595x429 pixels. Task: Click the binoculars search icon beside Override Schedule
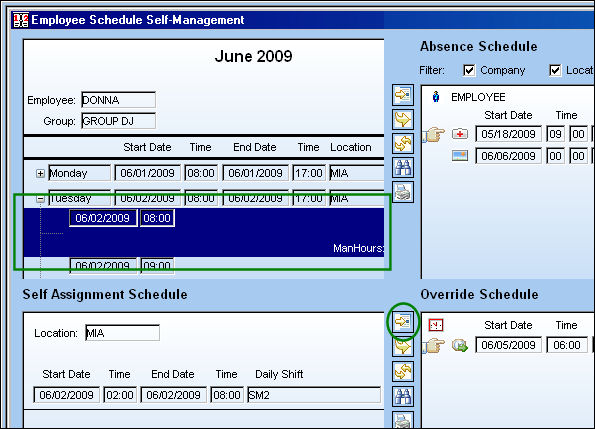coord(403,396)
